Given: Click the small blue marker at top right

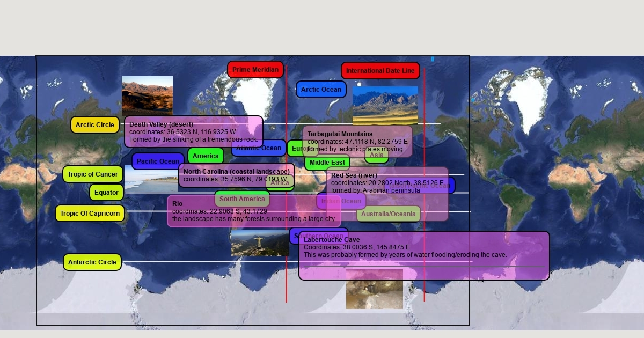Looking at the screenshot, I should 433,59.
